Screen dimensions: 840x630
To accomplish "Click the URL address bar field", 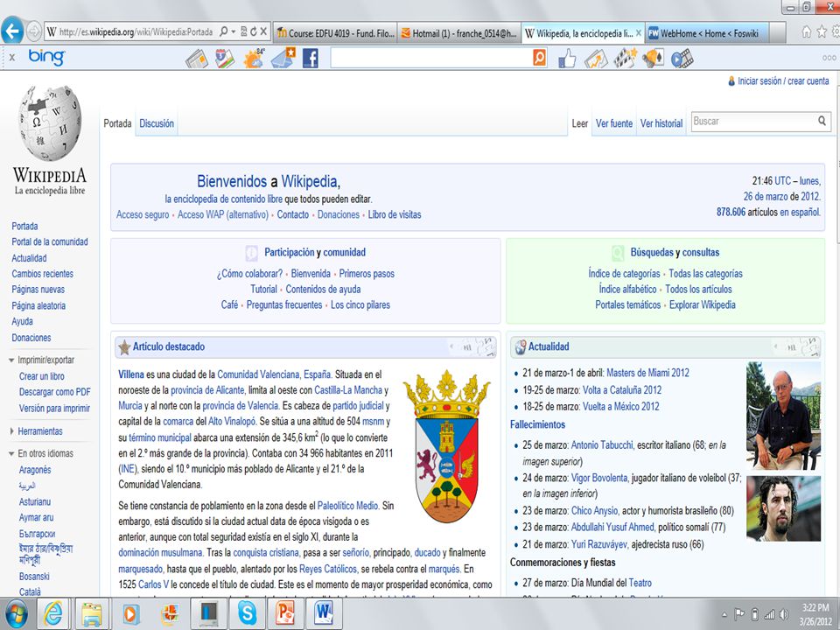I will coord(136,32).
